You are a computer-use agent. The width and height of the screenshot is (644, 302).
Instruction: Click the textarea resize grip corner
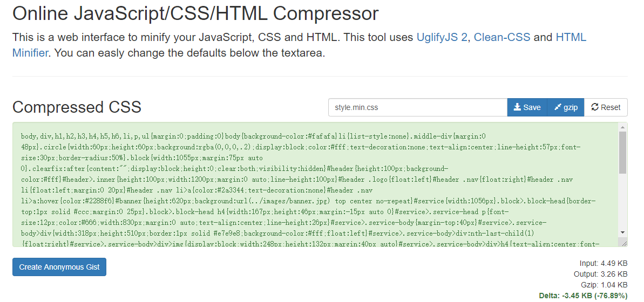(x=623, y=243)
